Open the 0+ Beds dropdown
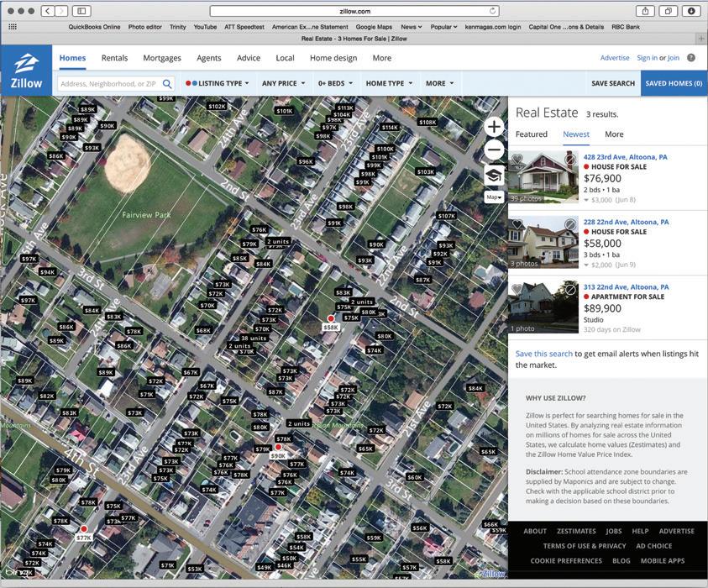The image size is (708, 588). [335, 83]
